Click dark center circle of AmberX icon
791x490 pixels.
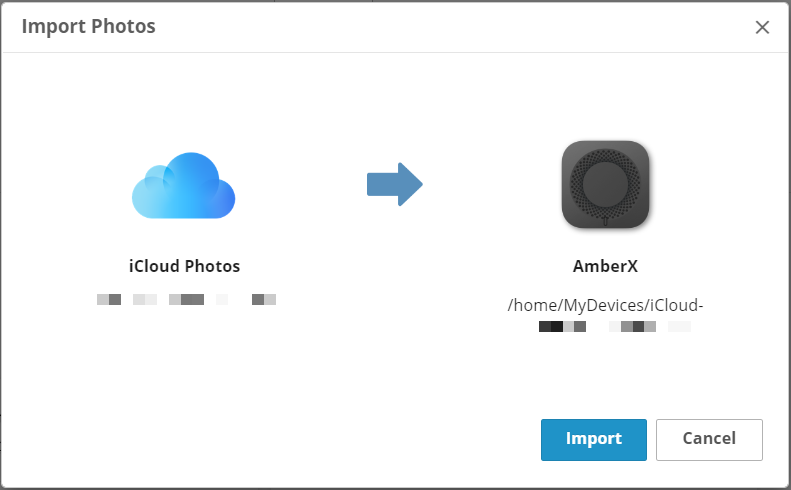pyautogui.click(x=605, y=184)
